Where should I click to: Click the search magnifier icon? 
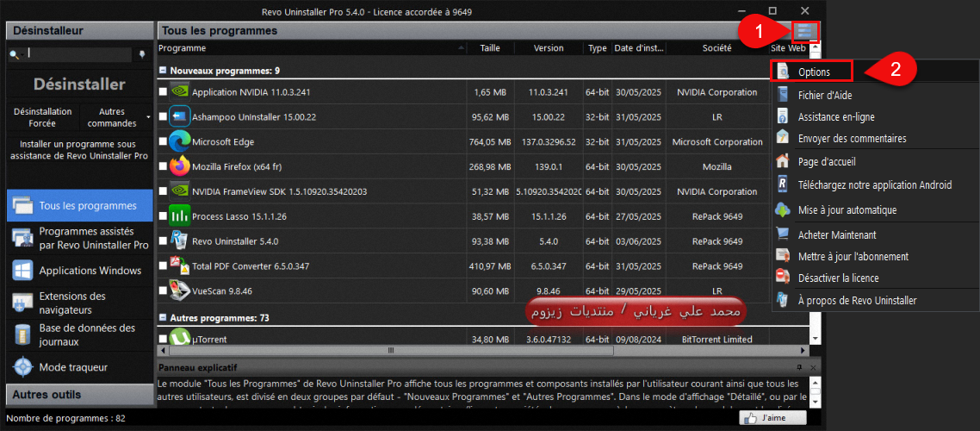click(x=13, y=56)
